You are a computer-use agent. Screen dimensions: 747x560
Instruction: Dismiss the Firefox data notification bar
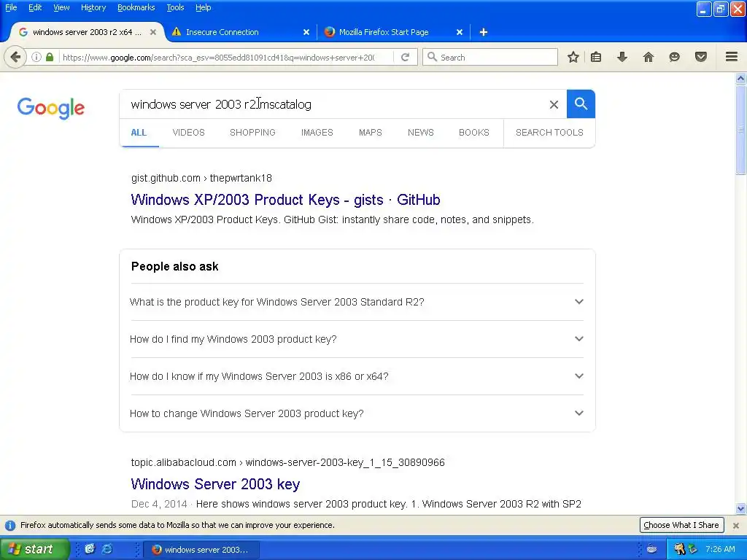[736, 526]
